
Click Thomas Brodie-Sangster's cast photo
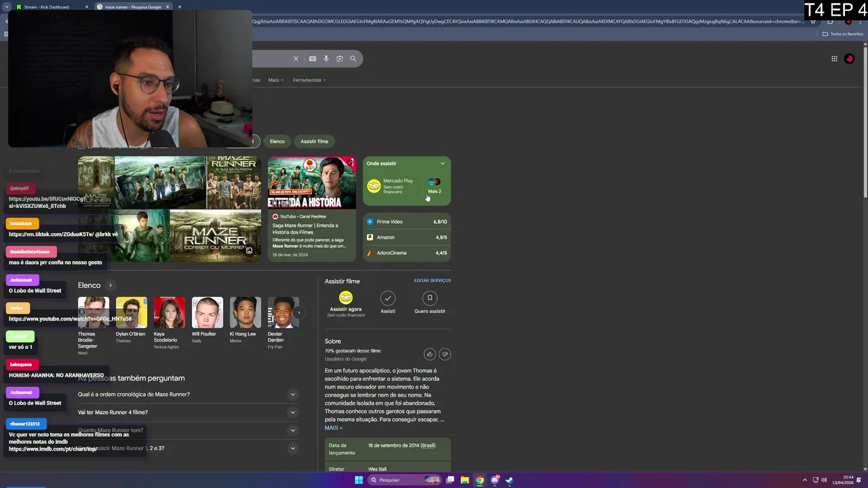point(93,312)
